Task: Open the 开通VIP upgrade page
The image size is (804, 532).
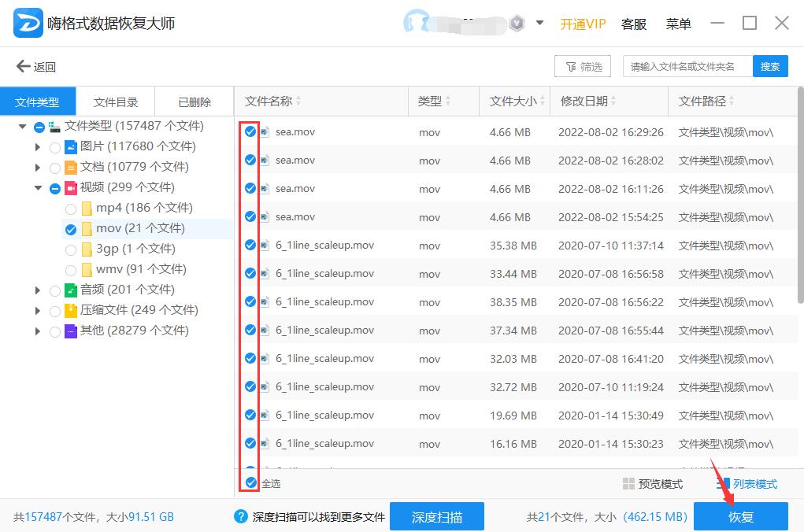Action: (583, 24)
